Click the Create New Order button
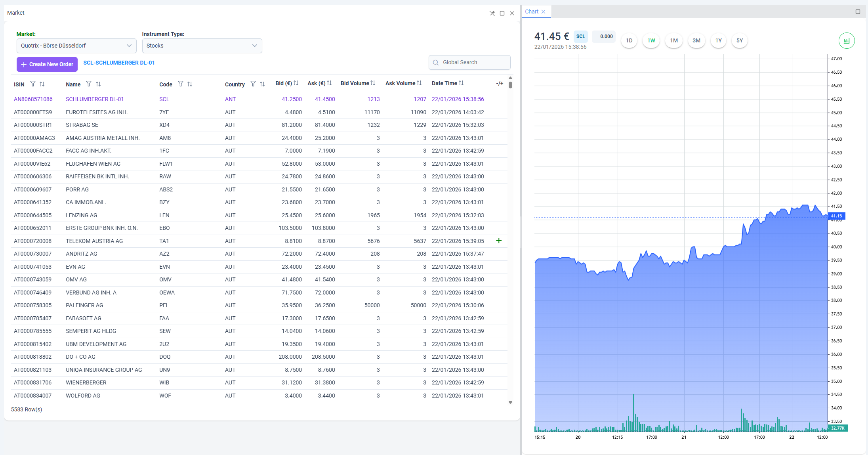868x455 pixels. click(x=47, y=64)
